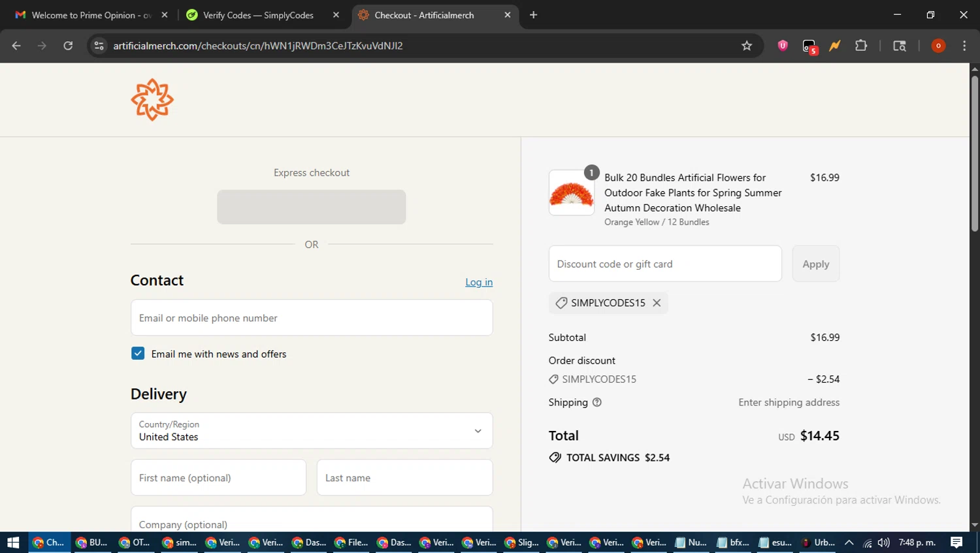
Task: Click the Company (optional) field
Action: click(x=312, y=520)
